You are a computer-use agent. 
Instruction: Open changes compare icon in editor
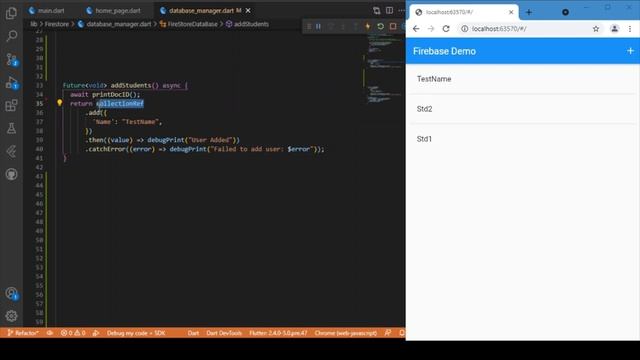coord(376,11)
